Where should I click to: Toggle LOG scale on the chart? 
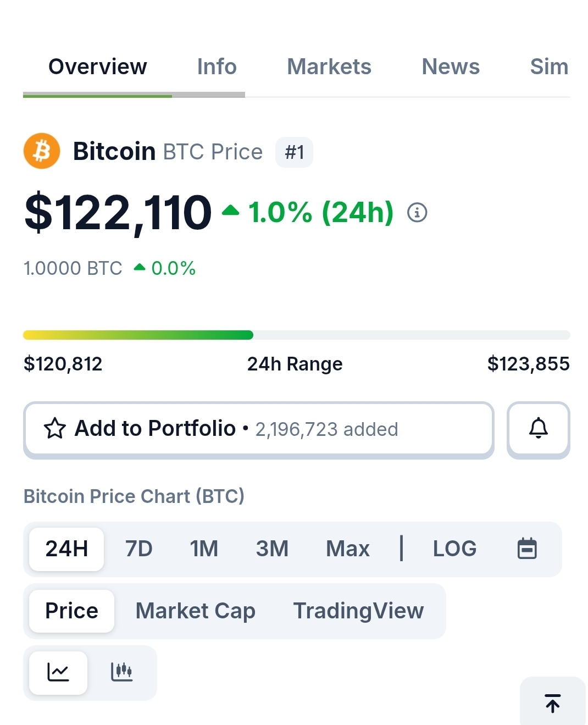tap(454, 549)
